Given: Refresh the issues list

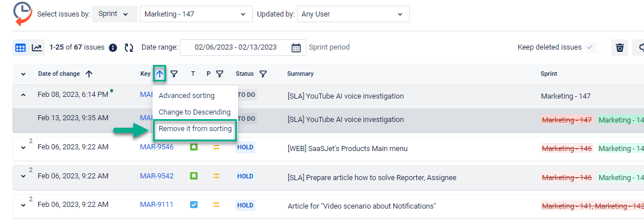Looking at the screenshot, I should [129, 47].
